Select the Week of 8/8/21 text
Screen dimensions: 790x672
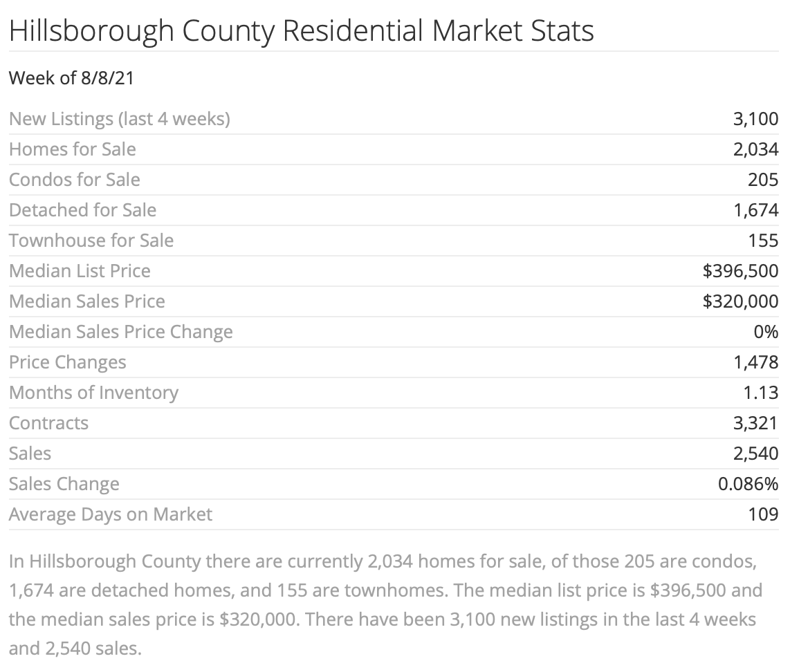(71, 79)
